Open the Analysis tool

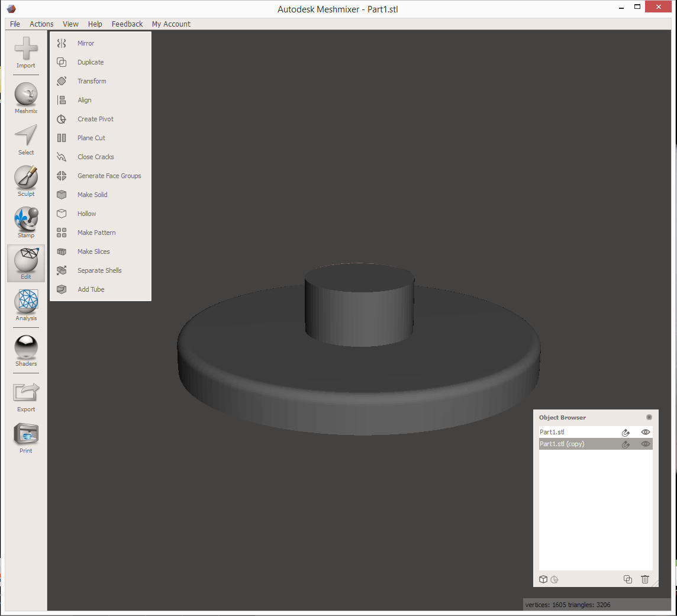click(x=26, y=305)
